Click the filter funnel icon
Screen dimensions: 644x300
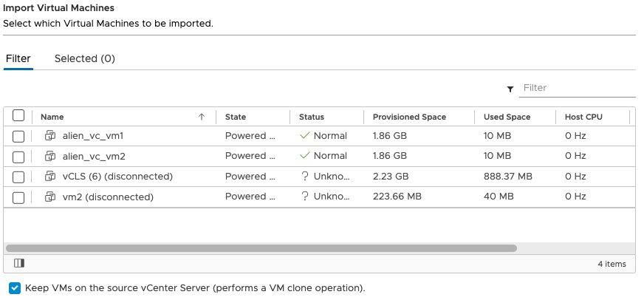click(x=510, y=89)
